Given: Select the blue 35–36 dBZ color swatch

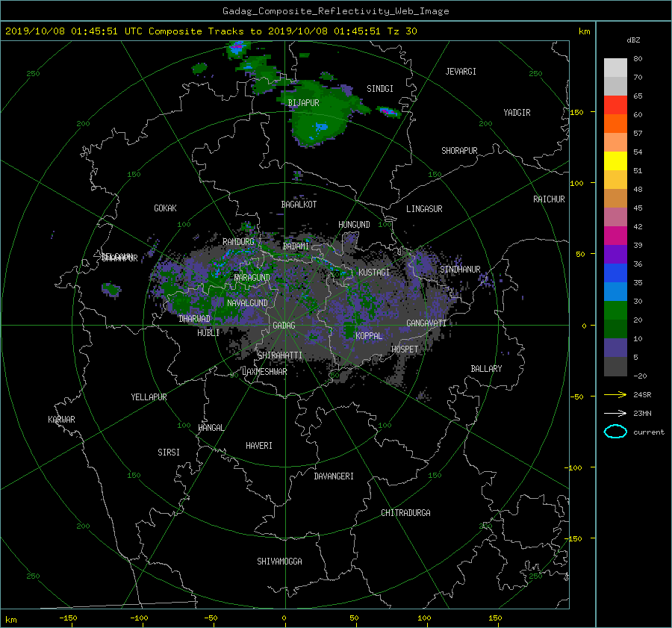Looking at the screenshot, I should pyautogui.click(x=615, y=273).
